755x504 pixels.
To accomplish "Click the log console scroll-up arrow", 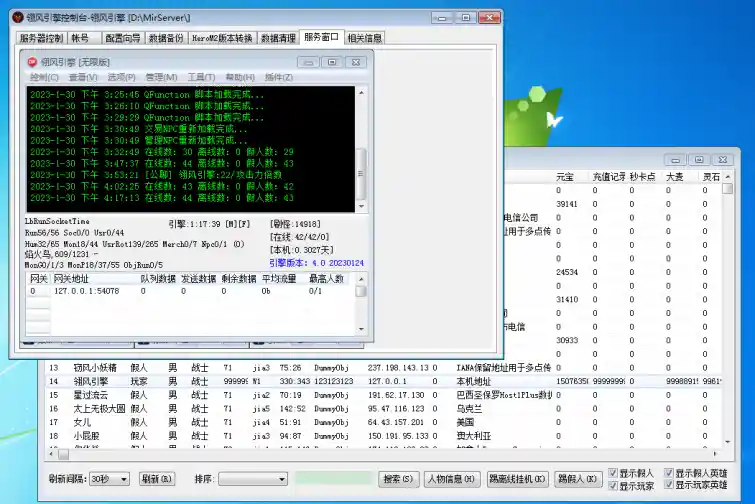I will click(x=361, y=92).
